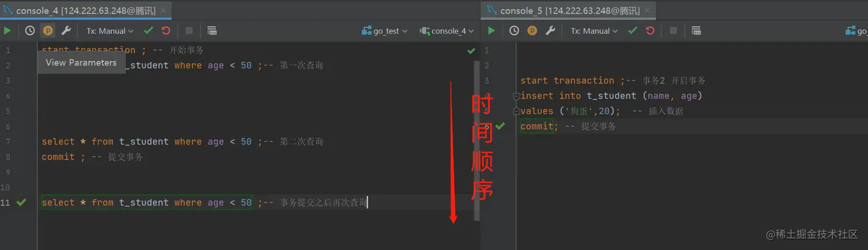Viewport: 868px width, 250px height.
Task: Roll back transaction in console_4 toolbar
Action: [166, 31]
